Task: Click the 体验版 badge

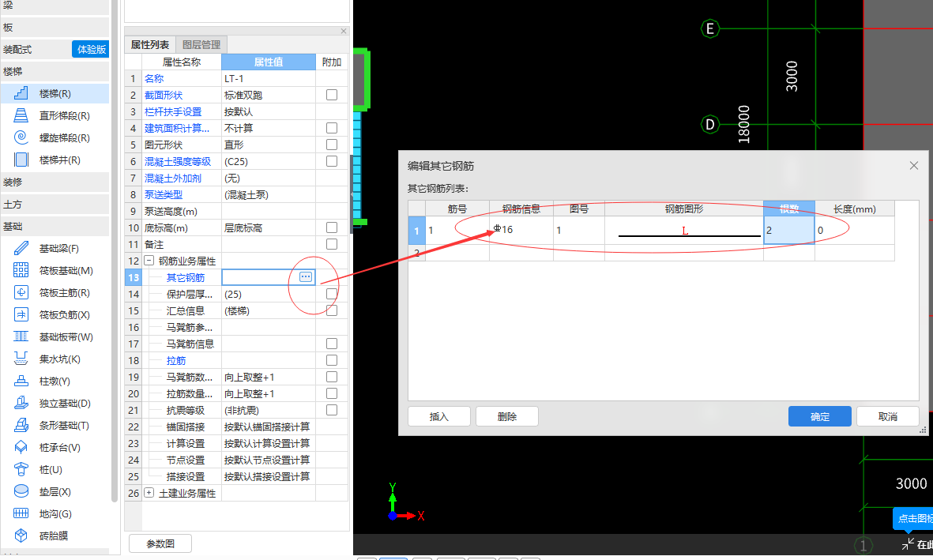Action: tap(91, 50)
